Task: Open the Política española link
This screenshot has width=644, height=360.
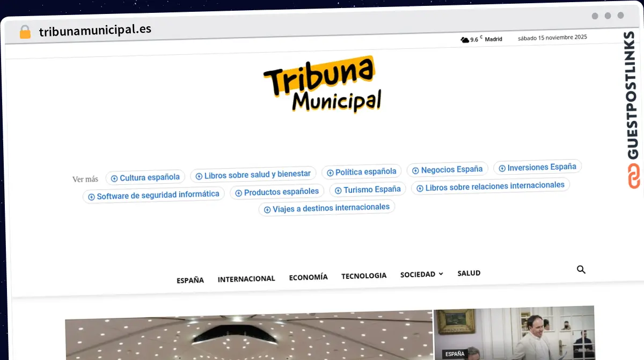Action: point(362,172)
